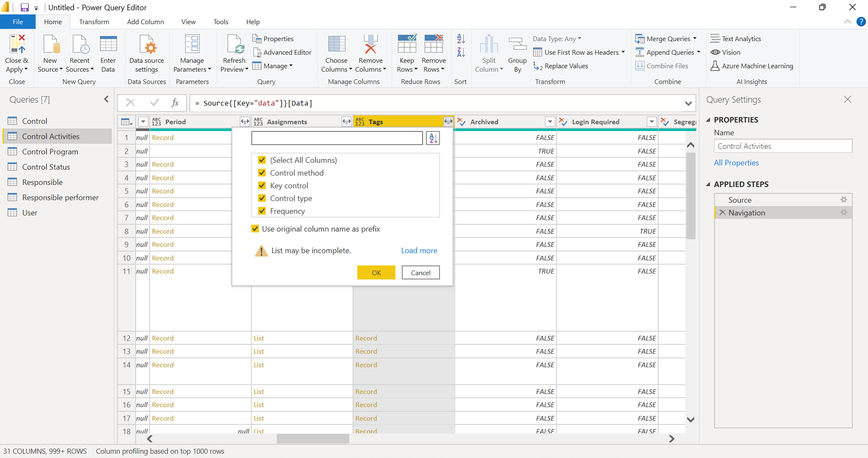Click the expand icon on Assignments column
The width and height of the screenshot is (868, 458).
pyautogui.click(x=346, y=122)
